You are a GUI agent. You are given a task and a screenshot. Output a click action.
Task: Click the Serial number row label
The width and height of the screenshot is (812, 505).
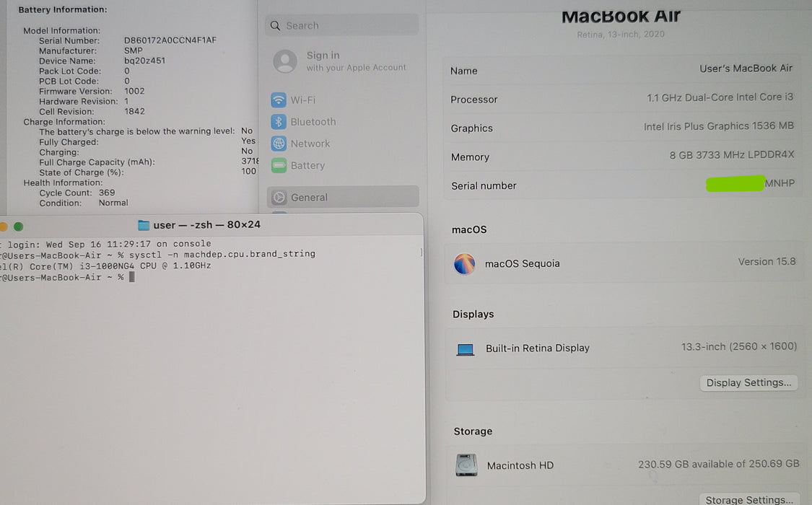point(484,185)
